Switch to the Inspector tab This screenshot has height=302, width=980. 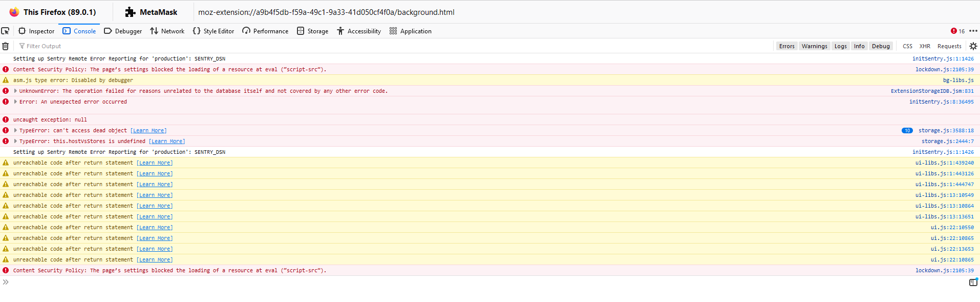36,31
